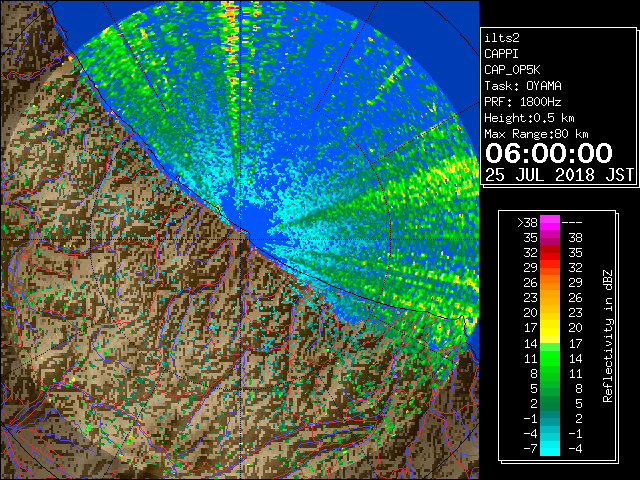Pick the bright green legend band between 11 and 14
Image resolution: width=640 pixels, height=480 pixels.
[x=550, y=358]
